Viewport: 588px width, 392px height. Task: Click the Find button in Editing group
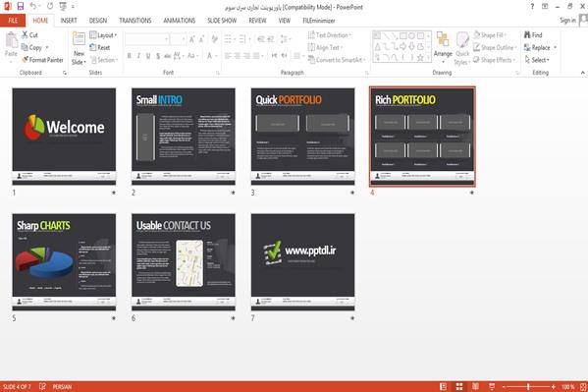tap(533, 35)
